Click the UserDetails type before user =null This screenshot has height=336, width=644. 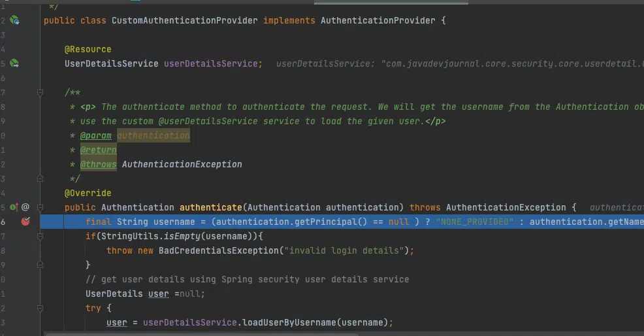pyautogui.click(x=114, y=294)
